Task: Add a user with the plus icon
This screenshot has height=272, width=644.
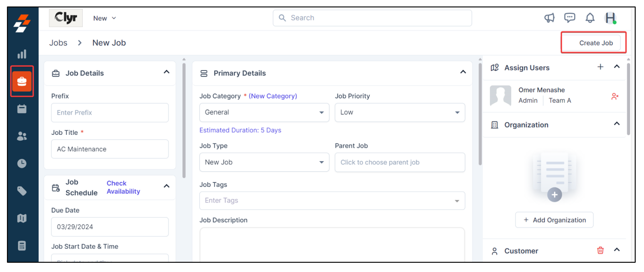Action: click(x=600, y=67)
